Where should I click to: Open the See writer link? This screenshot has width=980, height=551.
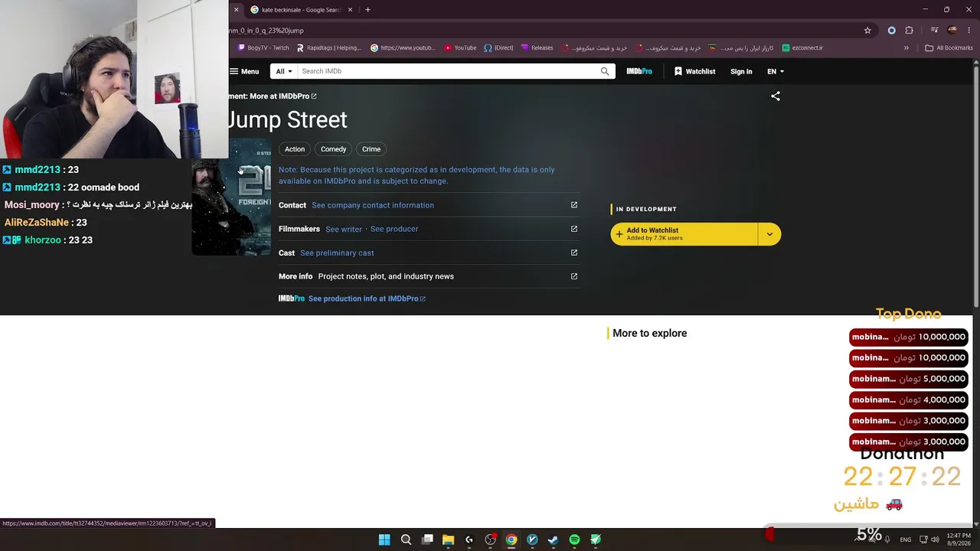(x=344, y=229)
